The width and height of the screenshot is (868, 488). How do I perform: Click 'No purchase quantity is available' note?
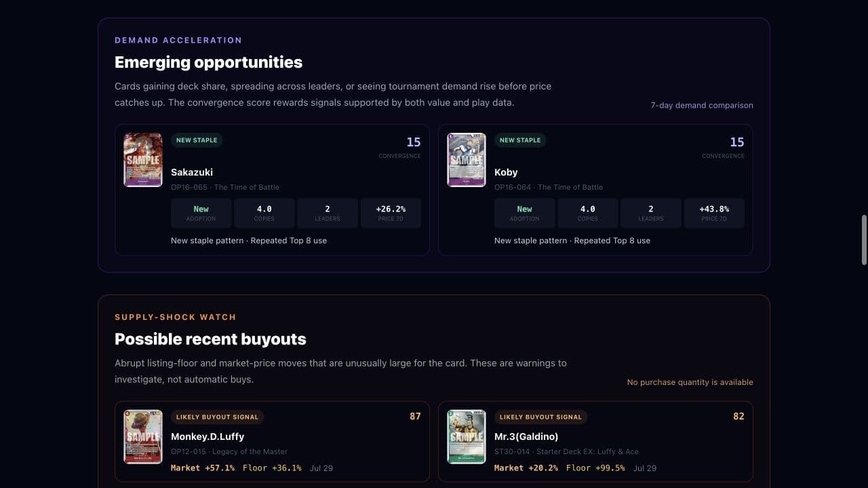click(x=690, y=382)
